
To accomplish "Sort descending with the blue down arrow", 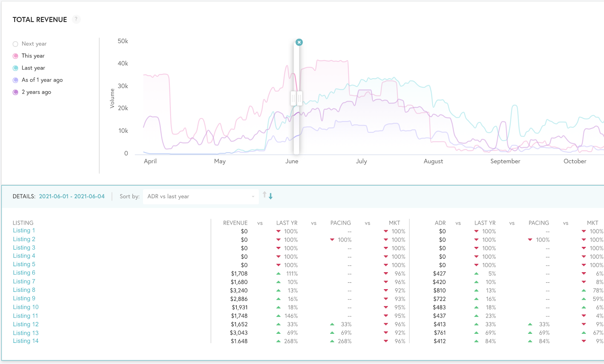I will [271, 196].
